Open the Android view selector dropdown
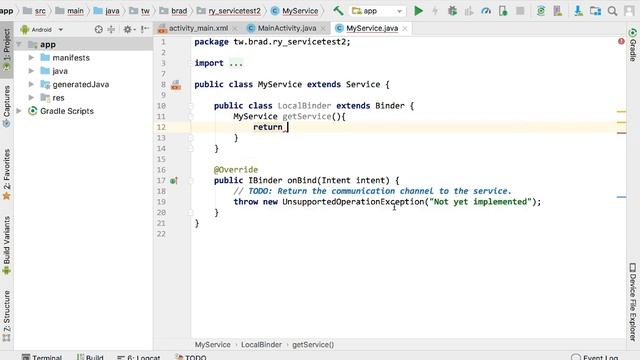The width and height of the screenshot is (640, 360). coord(42,29)
